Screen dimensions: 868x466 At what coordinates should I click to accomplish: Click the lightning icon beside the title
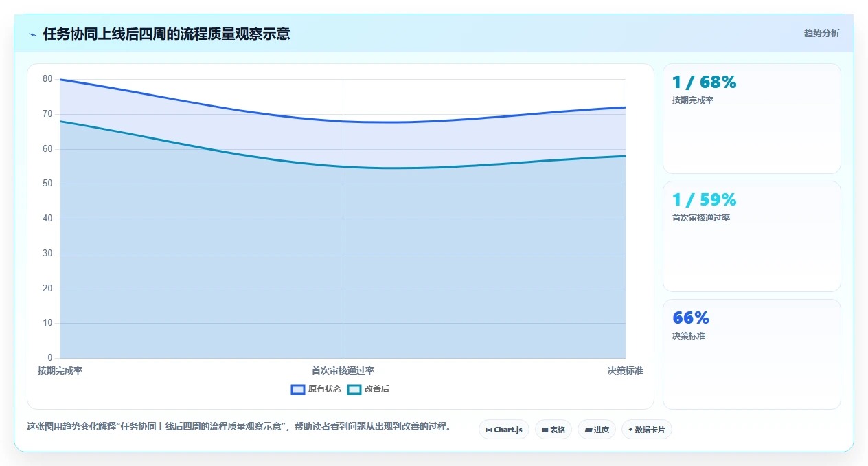click(x=33, y=34)
